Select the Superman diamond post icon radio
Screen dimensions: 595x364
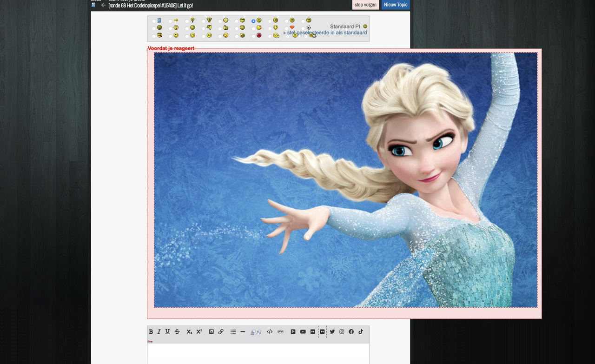pos(287,28)
